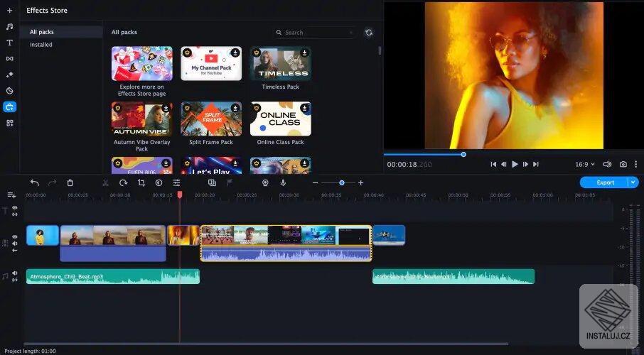Toggle audio track link icon
The width and height of the screenshot is (644, 355).
tap(15, 280)
